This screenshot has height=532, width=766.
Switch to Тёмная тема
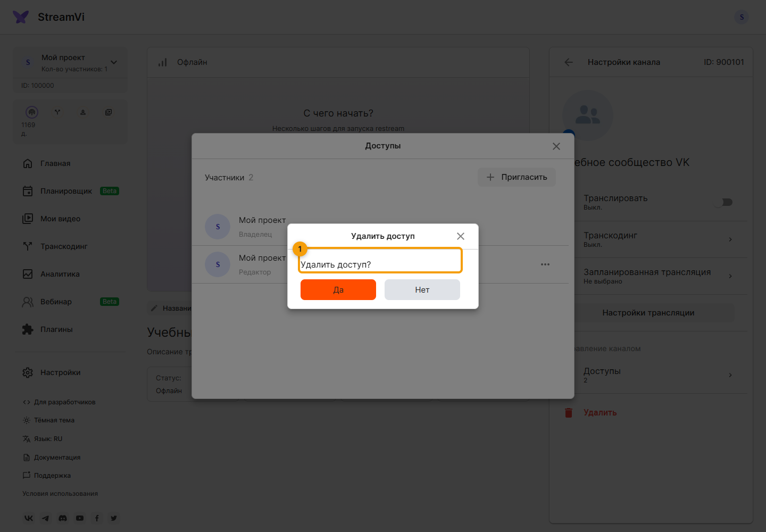48,420
